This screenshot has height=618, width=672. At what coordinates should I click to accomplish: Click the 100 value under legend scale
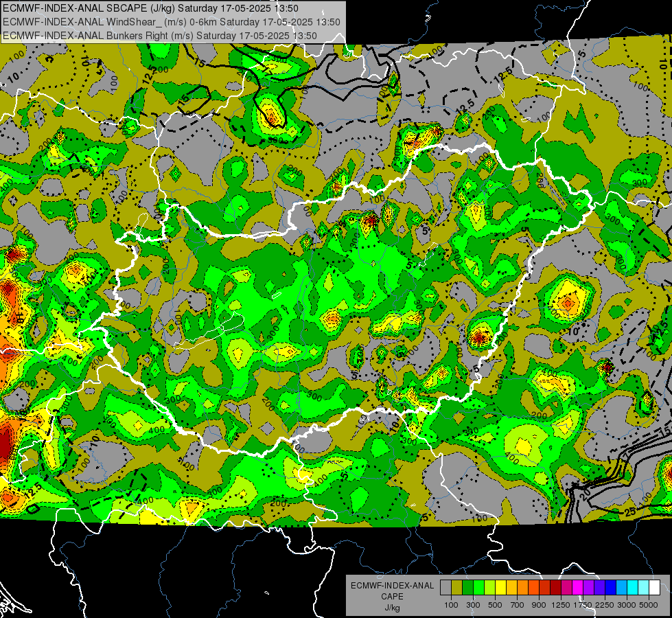451,605
